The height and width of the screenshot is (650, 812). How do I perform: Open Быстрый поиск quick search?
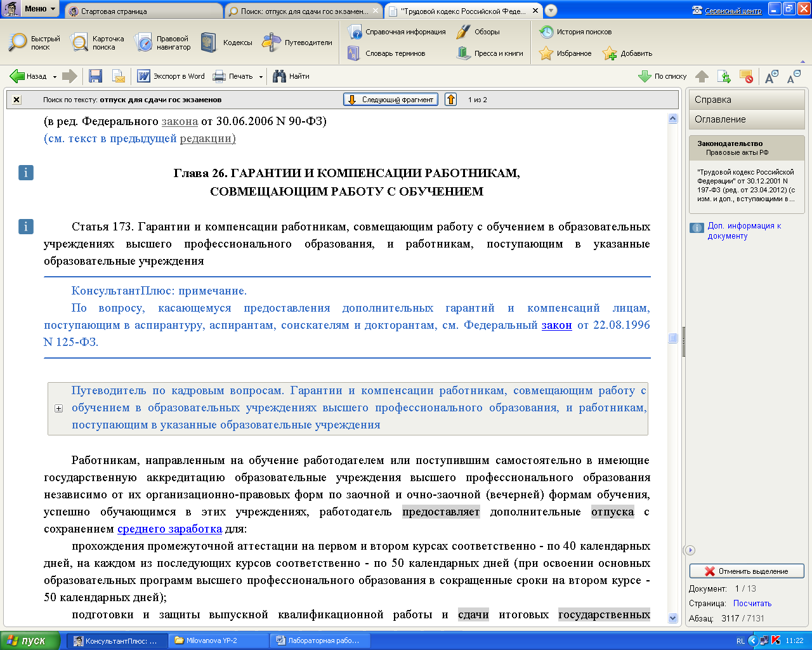tap(35, 43)
